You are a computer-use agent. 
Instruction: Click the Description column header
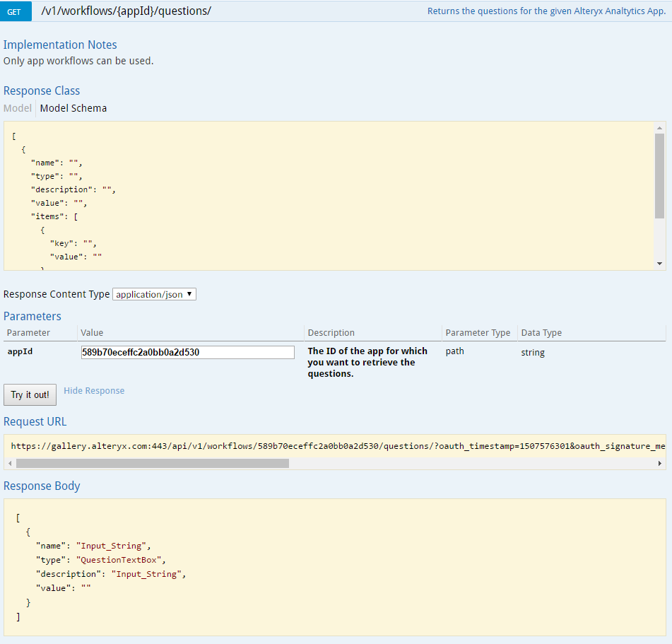click(331, 333)
